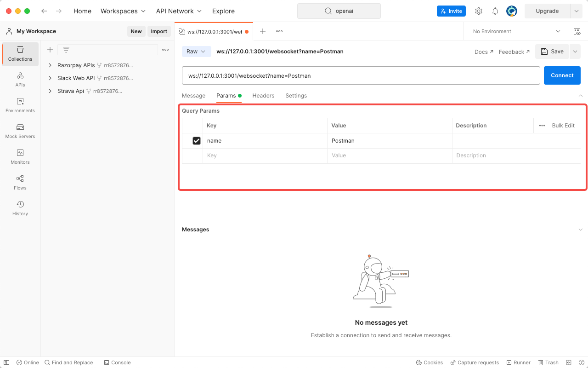Open Flows from the sidebar
The width and height of the screenshot is (588, 368).
(20, 182)
